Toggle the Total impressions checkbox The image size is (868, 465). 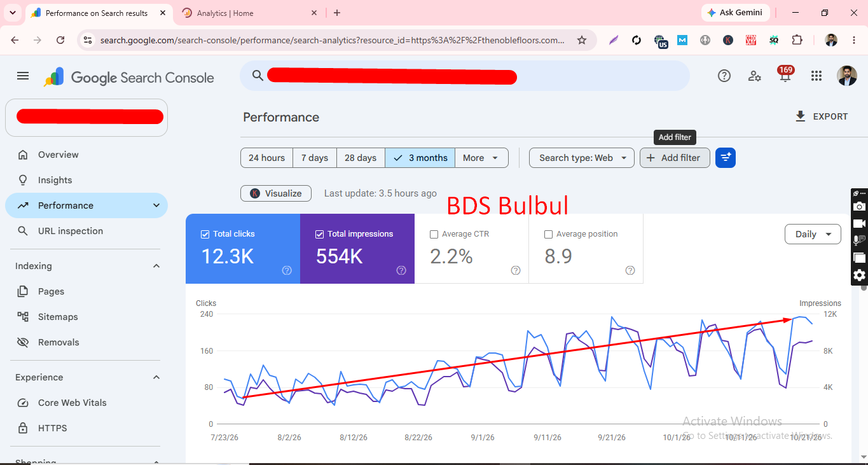pos(319,234)
